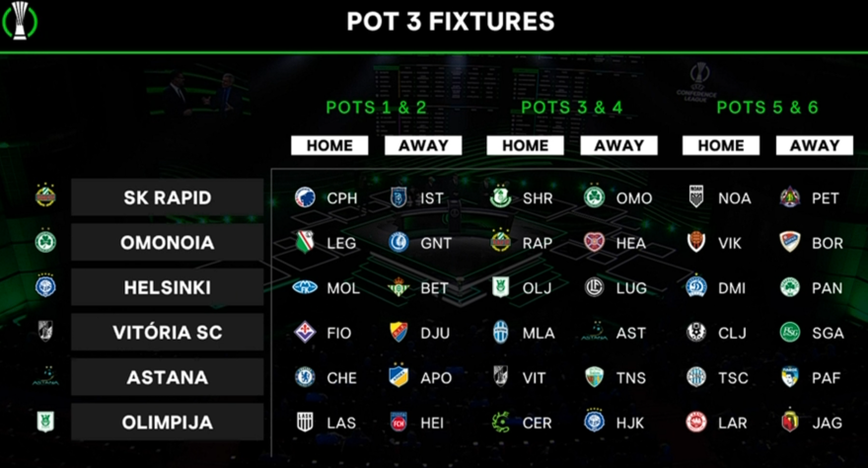This screenshot has height=468, width=868.
Task: Click the Jagiellonia crest next to JAG
Action: point(789,423)
